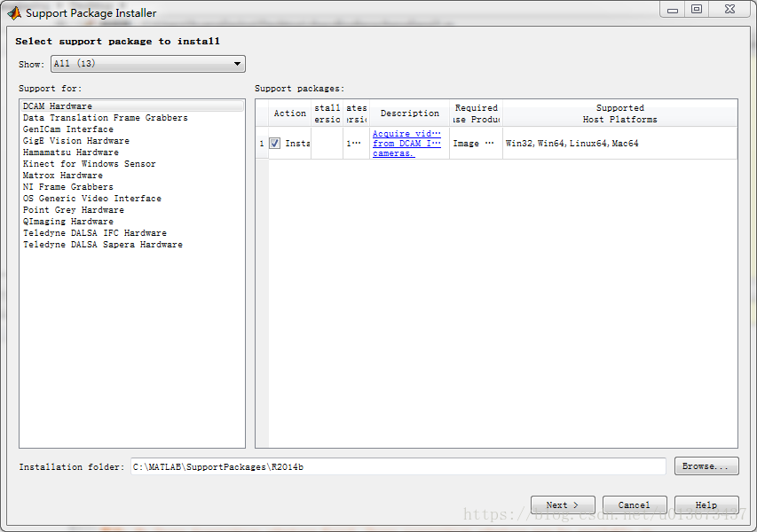
Task: Click the Cancel button
Action: 635,505
